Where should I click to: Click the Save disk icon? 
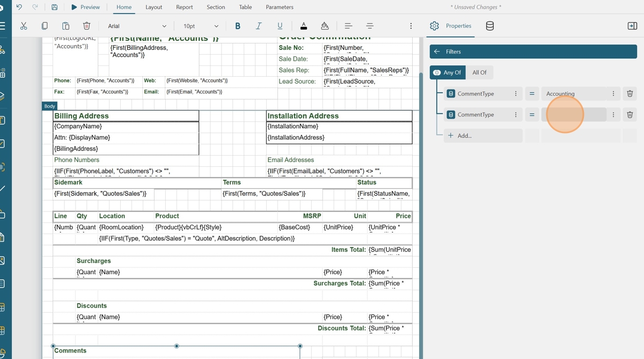pyautogui.click(x=54, y=7)
